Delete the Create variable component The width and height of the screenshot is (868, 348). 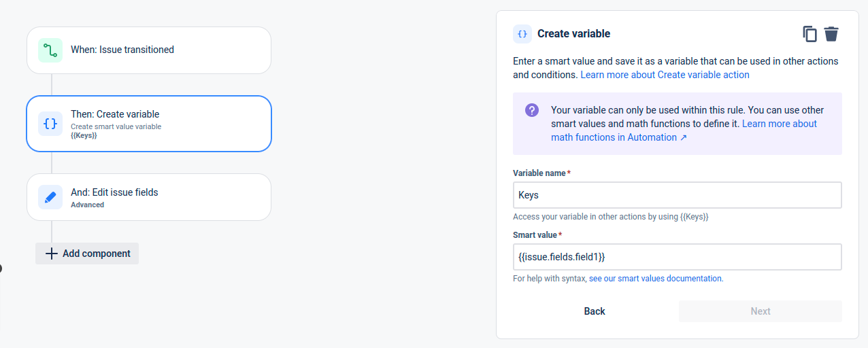pos(831,34)
